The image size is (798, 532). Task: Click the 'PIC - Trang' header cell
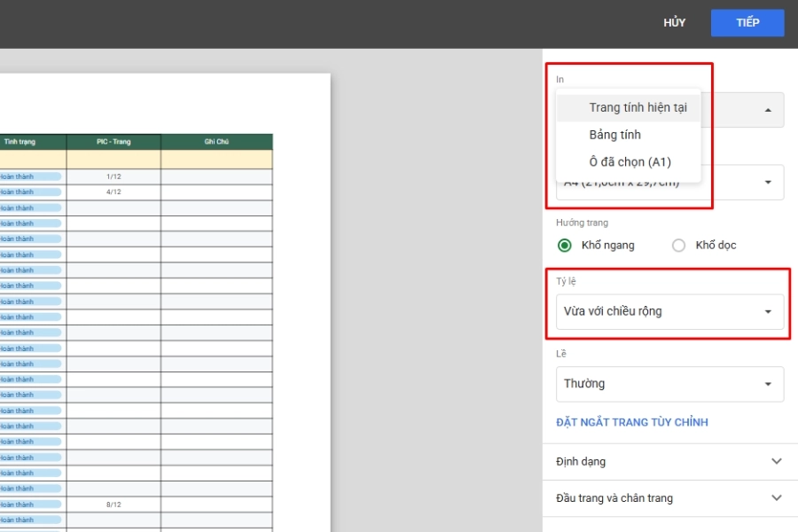(x=113, y=142)
